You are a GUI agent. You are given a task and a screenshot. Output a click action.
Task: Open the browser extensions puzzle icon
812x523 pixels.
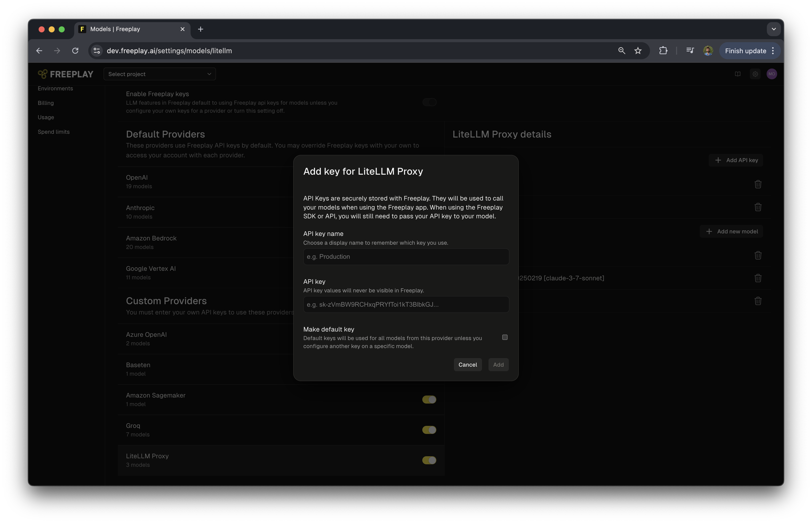point(663,51)
